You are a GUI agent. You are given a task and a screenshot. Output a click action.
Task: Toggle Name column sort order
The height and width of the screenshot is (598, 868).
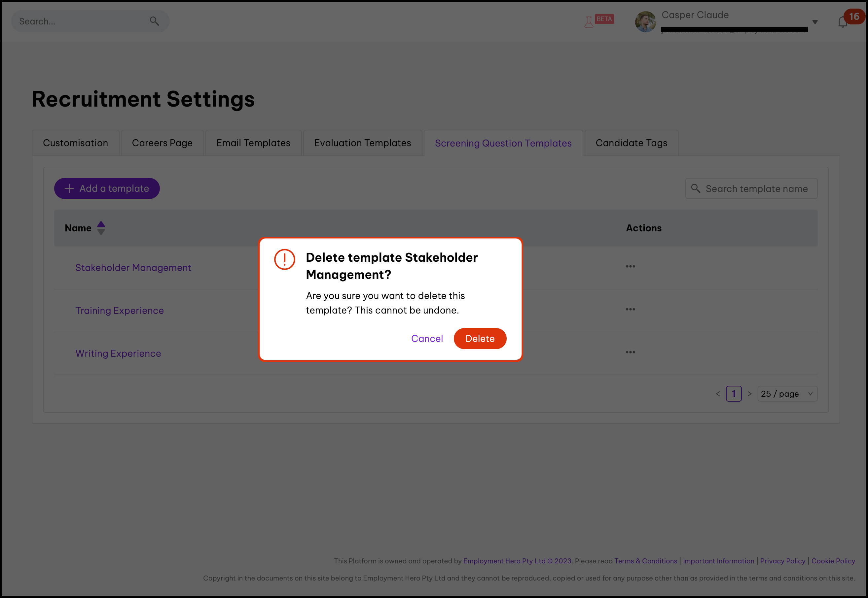tap(101, 228)
